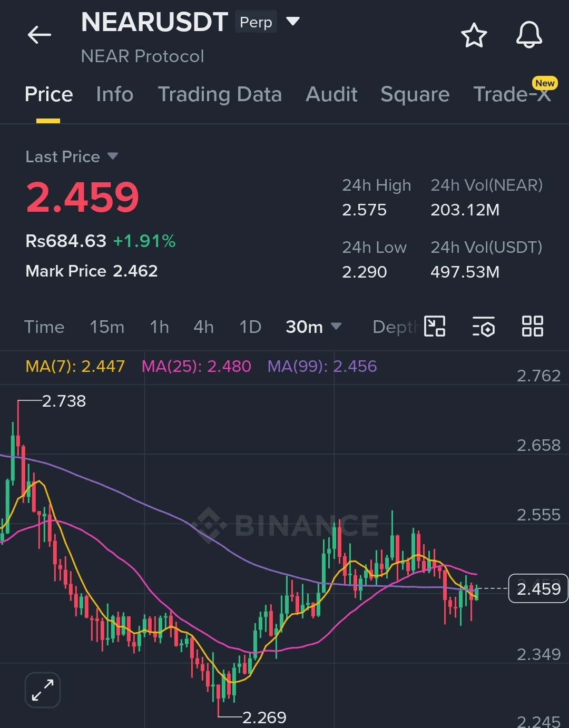Tap the large red last price 2.459
Screen dimensions: 569x728
click(x=83, y=198)
